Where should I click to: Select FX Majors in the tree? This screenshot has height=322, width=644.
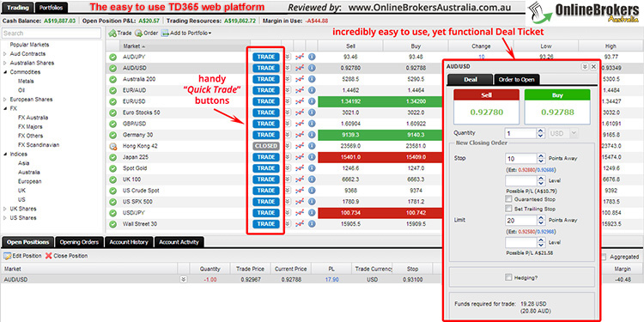(30, 126)
